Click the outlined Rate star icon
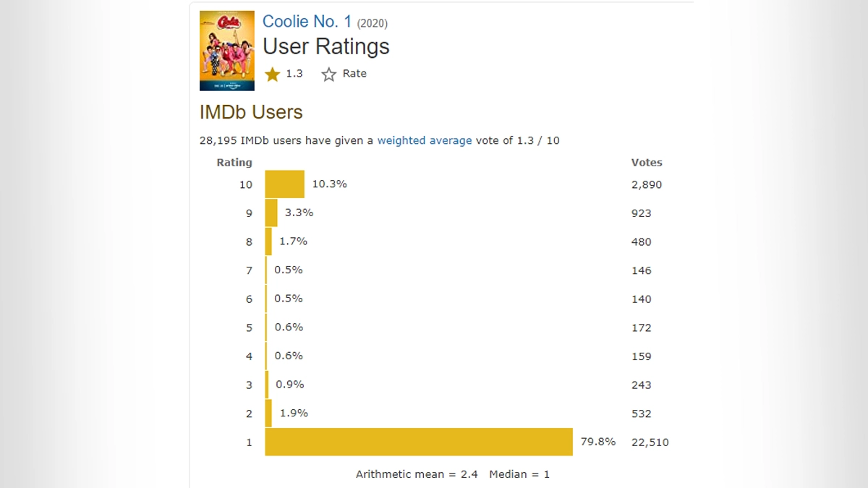 (329, 74)
